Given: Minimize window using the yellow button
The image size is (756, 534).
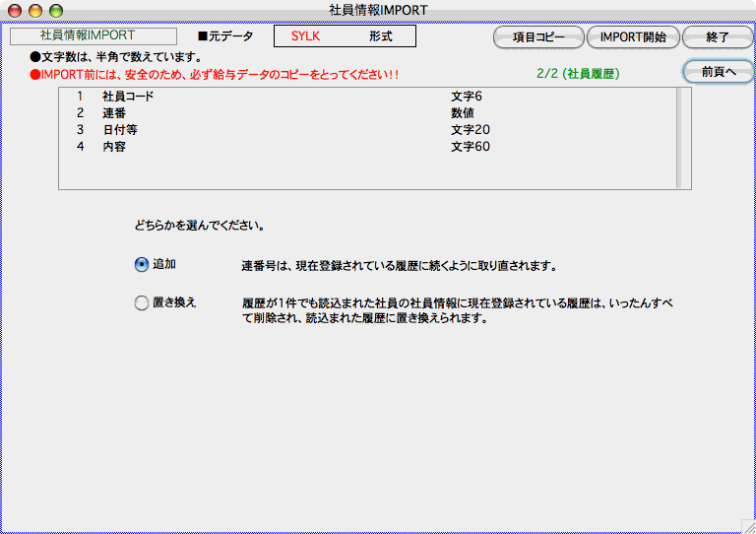Looking at the screenshot, I should [35, 10].
